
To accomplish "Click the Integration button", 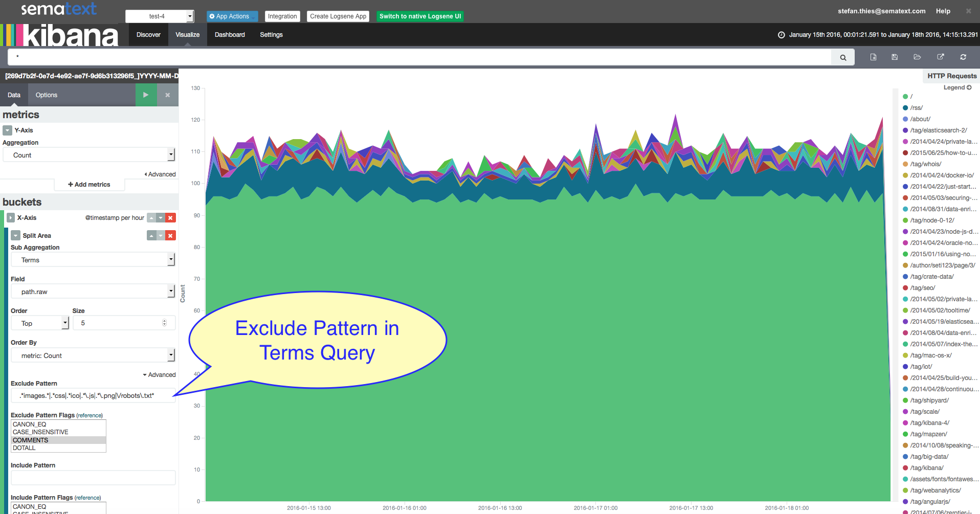I will pos(282,16).
